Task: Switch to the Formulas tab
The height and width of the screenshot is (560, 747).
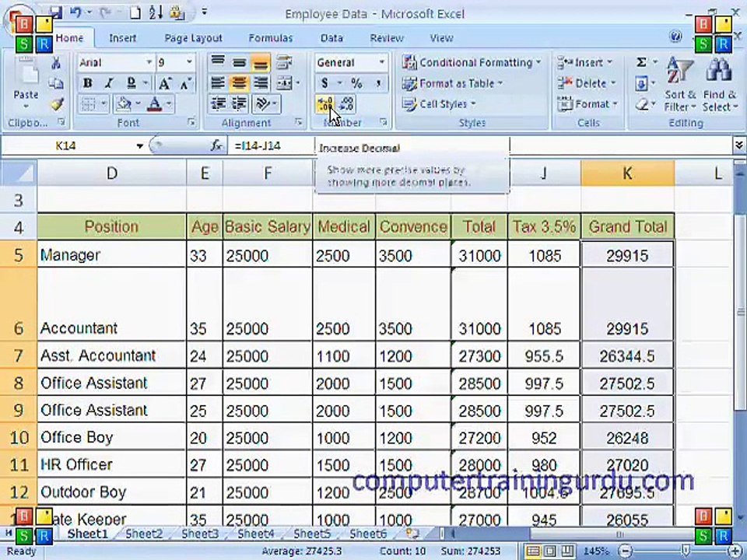Action: (271, 38)
